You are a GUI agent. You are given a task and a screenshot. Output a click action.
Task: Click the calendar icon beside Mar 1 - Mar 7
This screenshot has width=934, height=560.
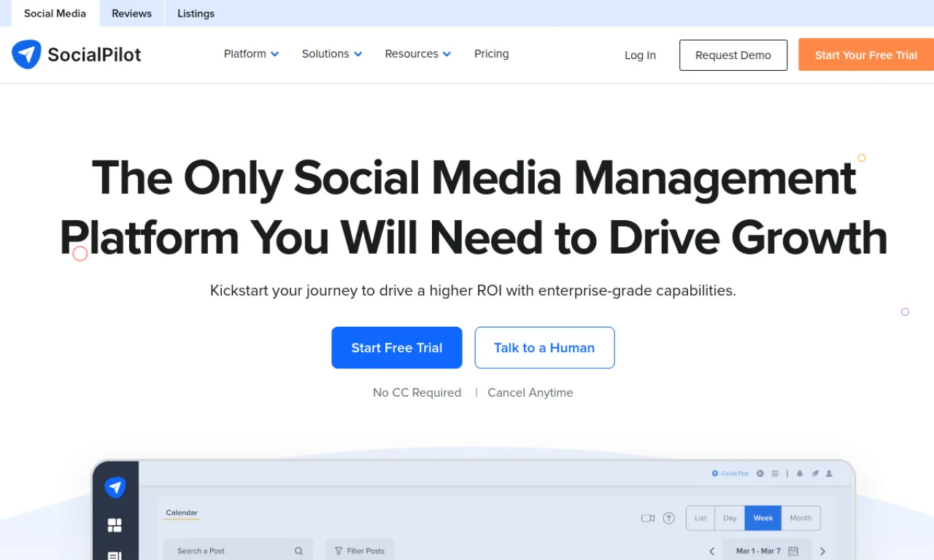click(x=793, y=551)
